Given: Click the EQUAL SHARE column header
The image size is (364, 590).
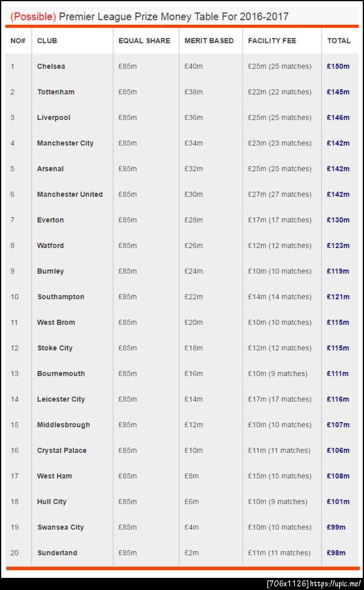Looking at the screenshot, I should [144, 41].
